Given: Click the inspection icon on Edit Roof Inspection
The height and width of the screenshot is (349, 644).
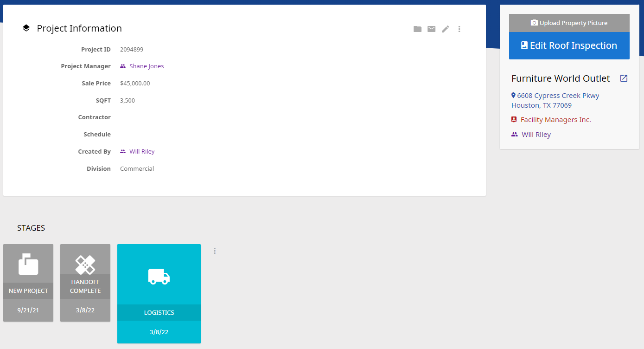Looking at the screenshot, I should pyautogui.click(x=524, y=45).
